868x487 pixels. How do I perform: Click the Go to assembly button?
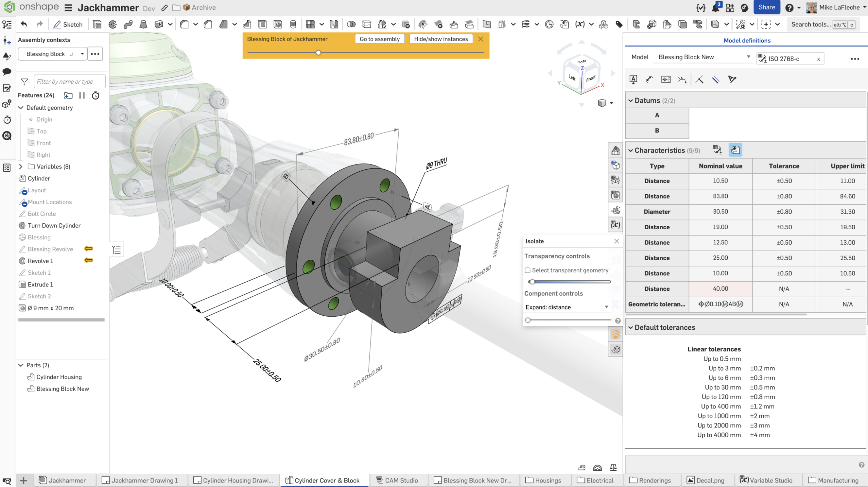379,39
